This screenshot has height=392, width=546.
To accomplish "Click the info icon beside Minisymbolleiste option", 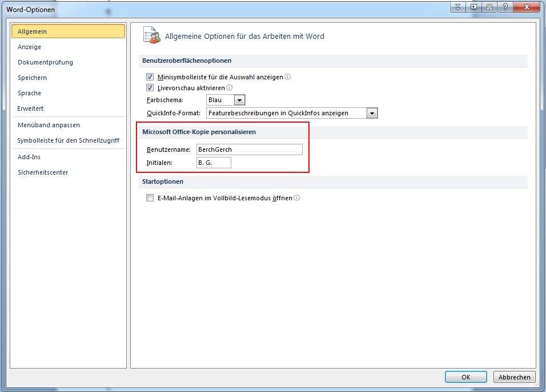I will pyautogui.click(x=287, y=76).
